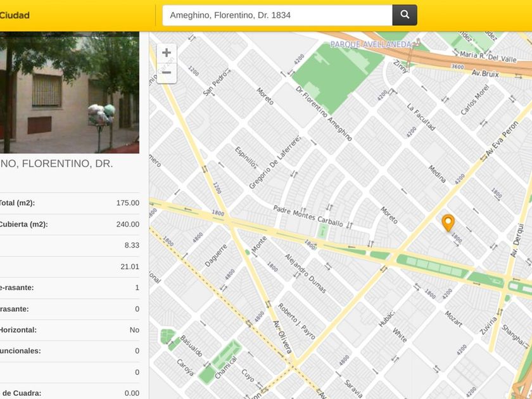
Task: Zoom out the map with minus button
Action: click(x=167, y=73)
